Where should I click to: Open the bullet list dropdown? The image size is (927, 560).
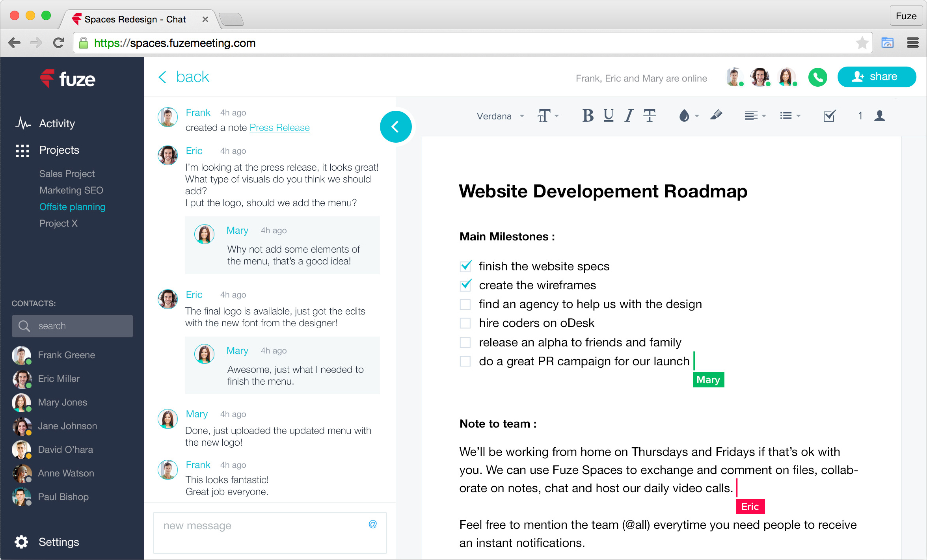pyautogui.click(x=790, y=116)
